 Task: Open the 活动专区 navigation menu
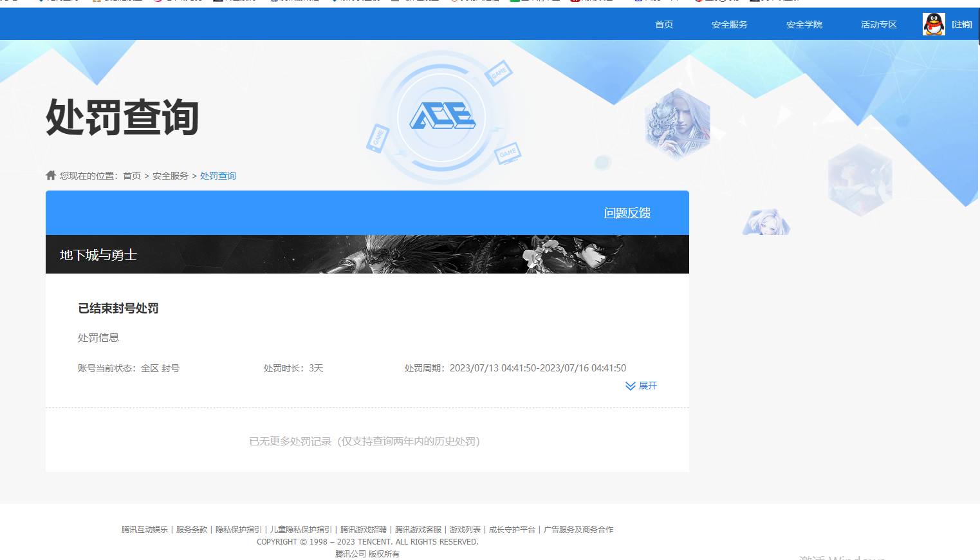pyautogui.click(x=879, y=24)
